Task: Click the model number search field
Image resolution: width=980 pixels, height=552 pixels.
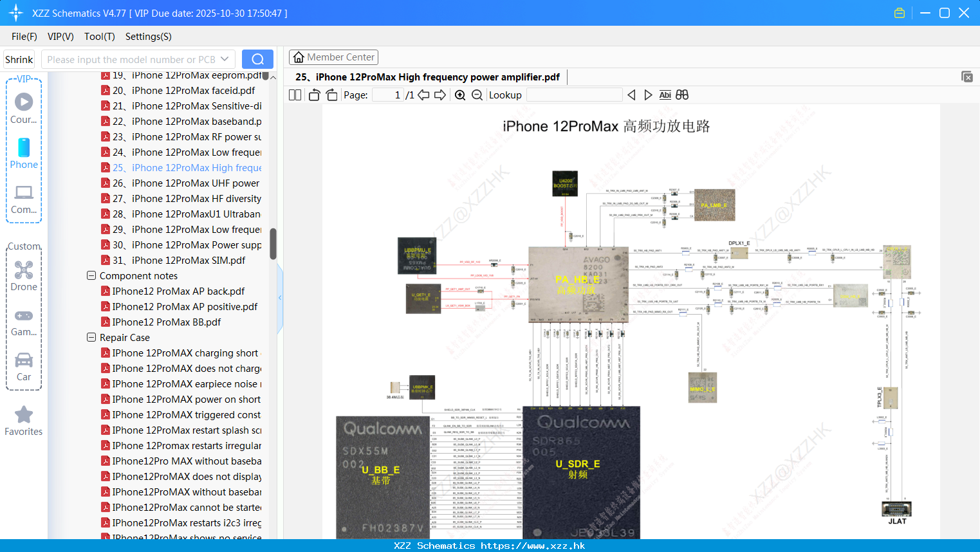Action: [x=131, y=59]
